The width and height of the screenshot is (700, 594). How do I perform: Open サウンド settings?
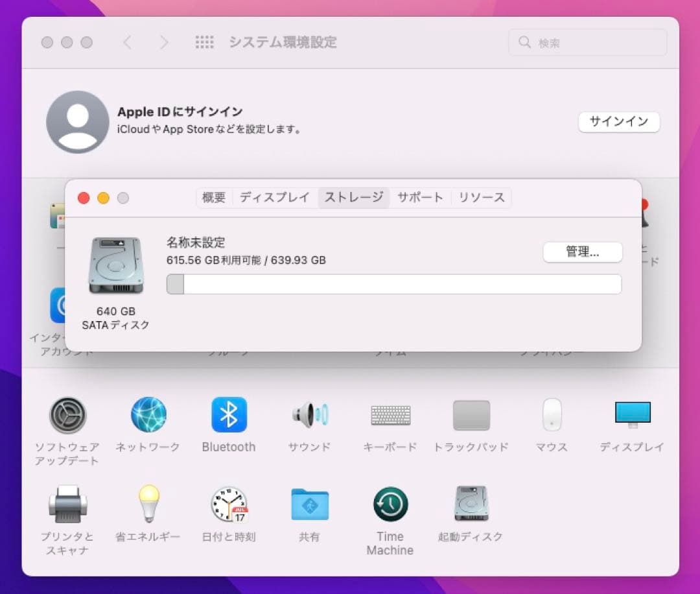[309, 416]
